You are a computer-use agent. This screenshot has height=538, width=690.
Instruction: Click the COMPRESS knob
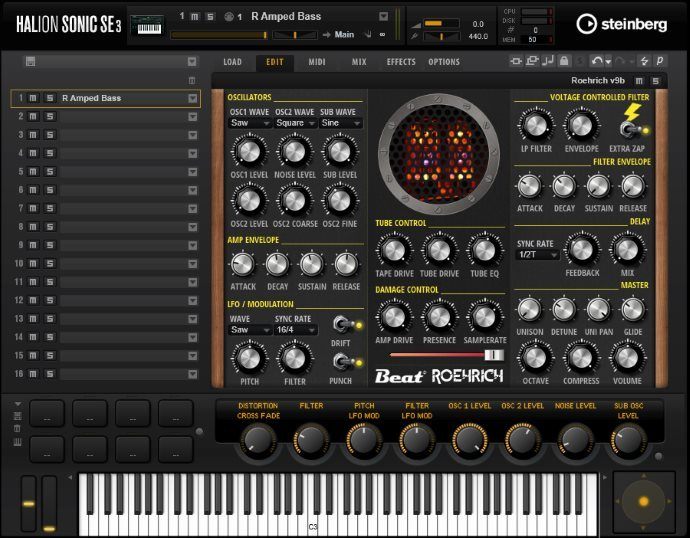tap(581, 358)
